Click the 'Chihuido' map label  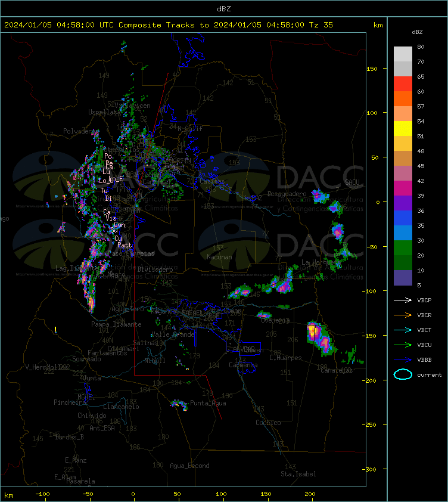point(92,416)
